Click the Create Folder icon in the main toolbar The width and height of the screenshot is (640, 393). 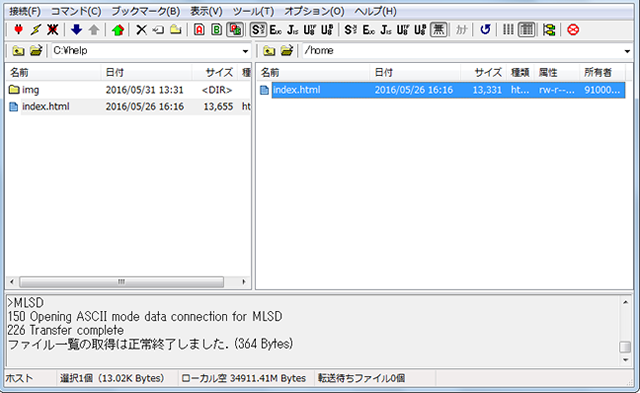[176, 29]
